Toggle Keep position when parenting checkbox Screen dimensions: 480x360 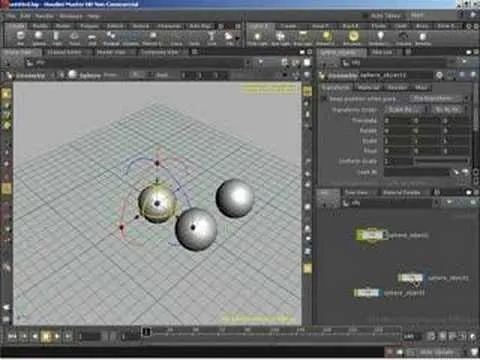(x=323, y=99)
